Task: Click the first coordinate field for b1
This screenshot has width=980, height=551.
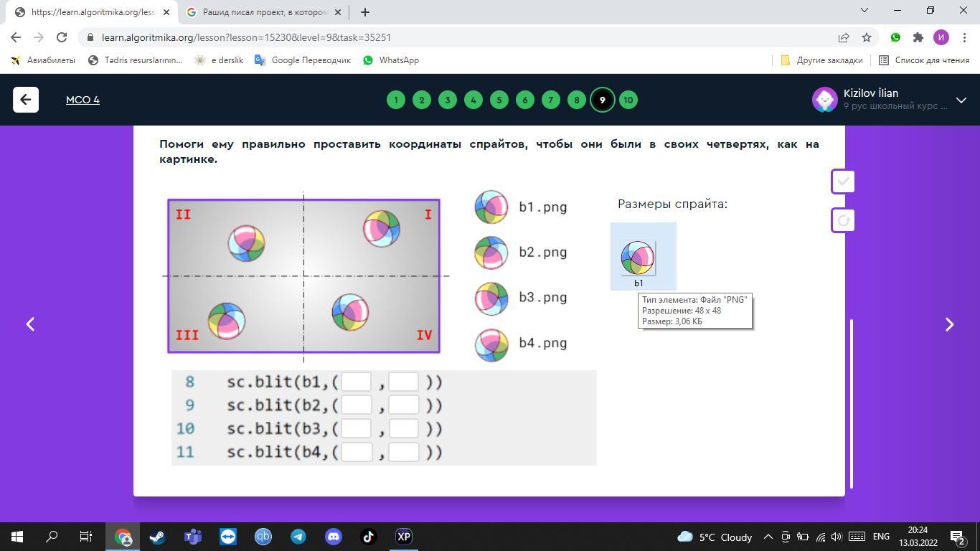Action: 356,382
